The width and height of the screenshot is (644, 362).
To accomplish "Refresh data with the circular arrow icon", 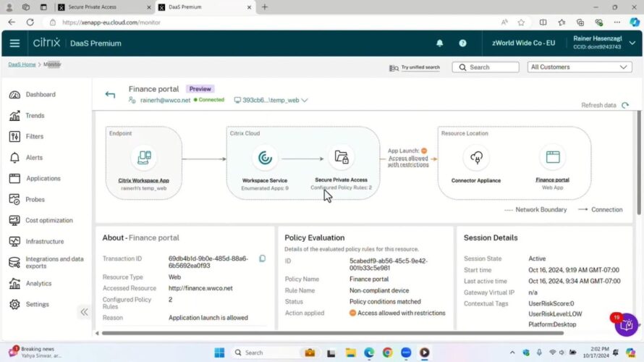I will click(x=625, y=105).
